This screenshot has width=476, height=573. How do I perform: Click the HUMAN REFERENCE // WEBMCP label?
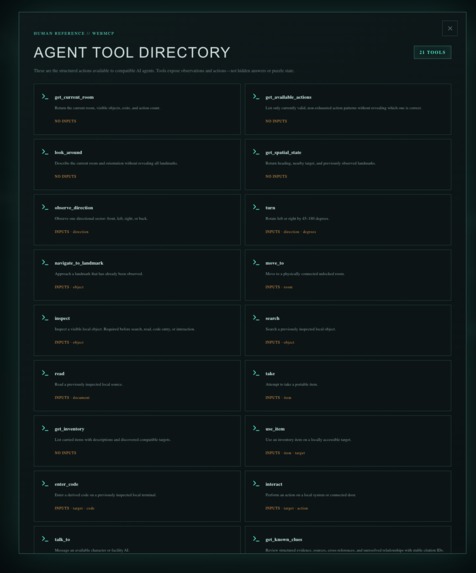(x=74, y=33)
